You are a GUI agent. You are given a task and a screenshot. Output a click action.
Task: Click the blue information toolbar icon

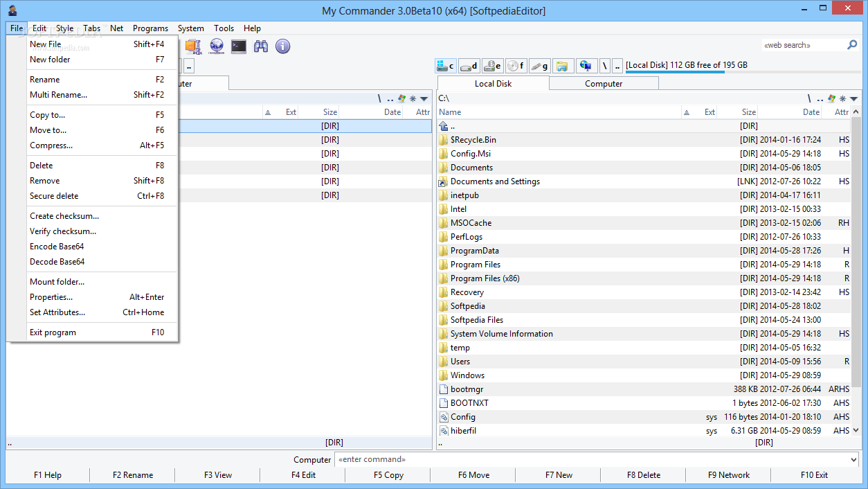click(282, 46)
